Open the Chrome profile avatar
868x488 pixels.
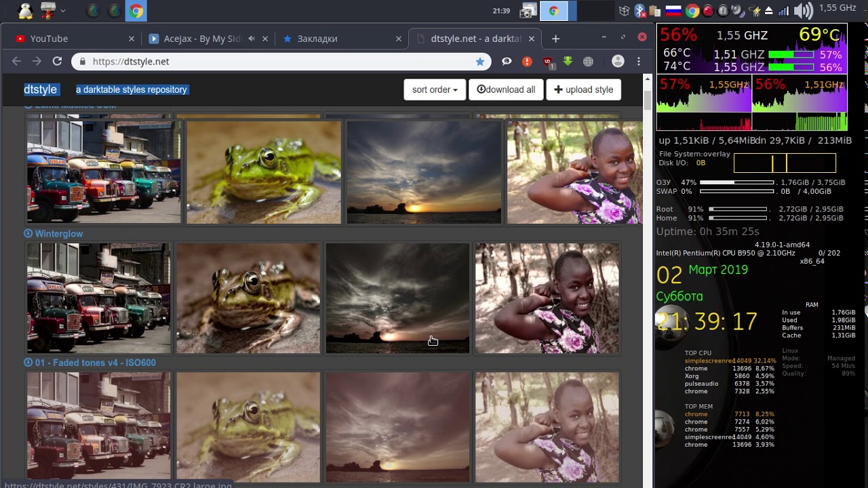pyautogui.click(x=618, y=61)
